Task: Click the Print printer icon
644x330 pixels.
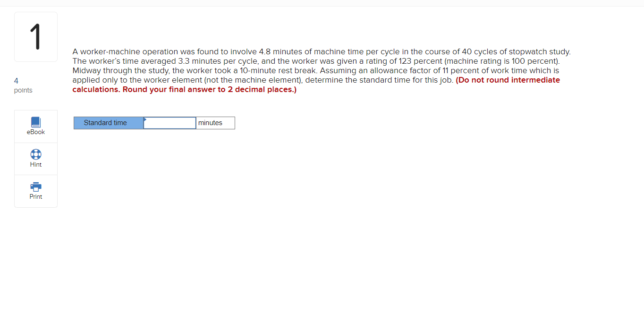Action: click(x=36, y=186)
